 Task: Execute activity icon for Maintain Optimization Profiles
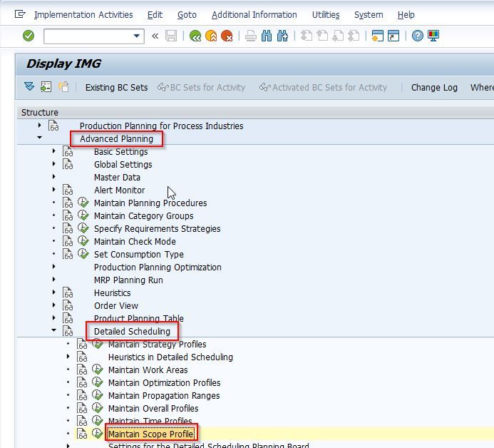[x=98, y=382]
